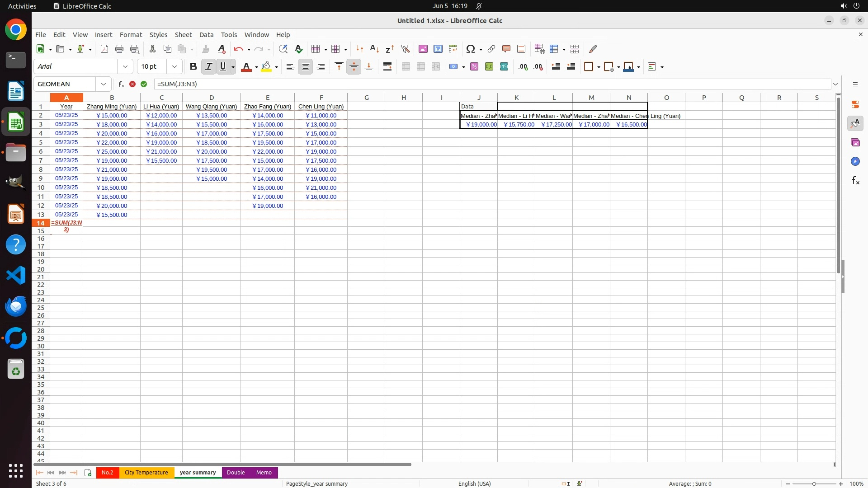868x488 pixels.
Task: Open the Functions sidebar panel
Action: click(x=855, y=181)
